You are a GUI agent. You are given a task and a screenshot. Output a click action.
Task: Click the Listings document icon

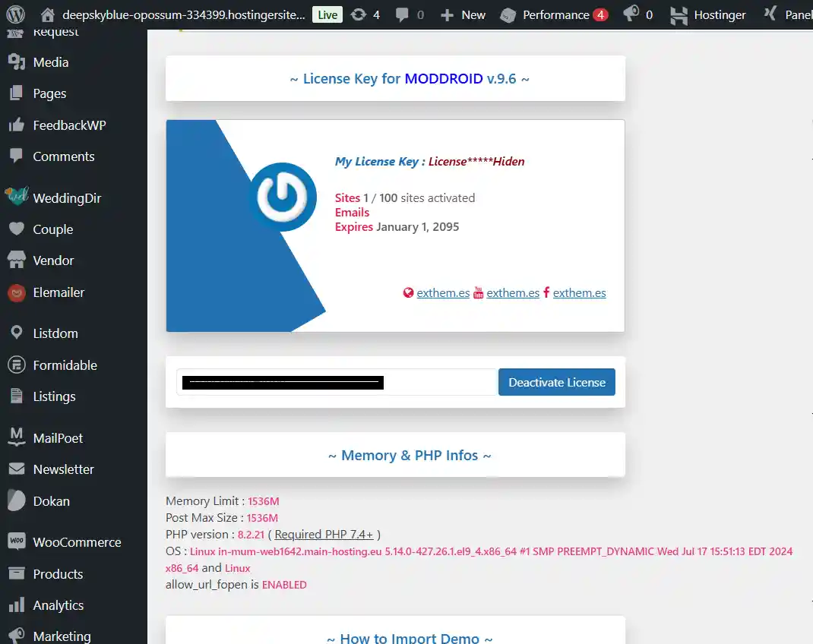tap(17, 396)
